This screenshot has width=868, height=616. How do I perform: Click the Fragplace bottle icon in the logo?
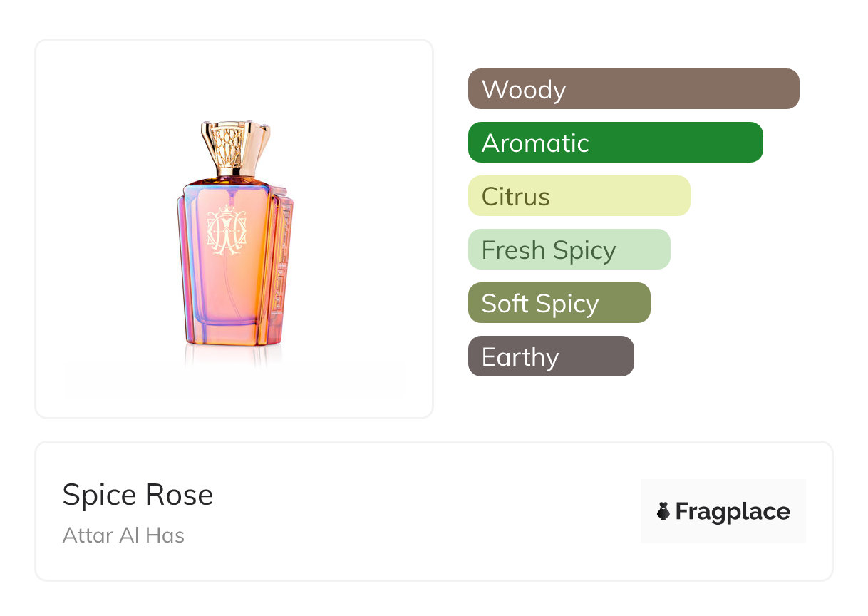point(663,511)
